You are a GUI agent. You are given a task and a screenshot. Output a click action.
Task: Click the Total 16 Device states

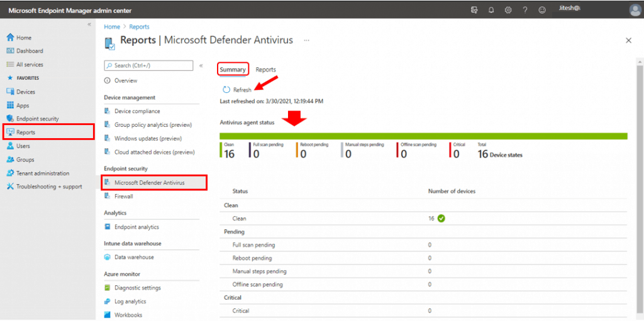coord(500,150)
